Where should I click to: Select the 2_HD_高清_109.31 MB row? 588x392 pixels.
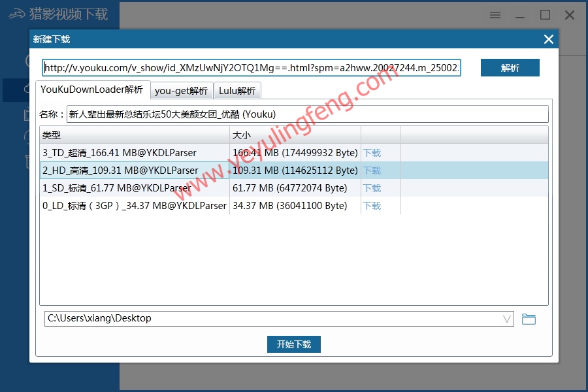pos(294,171)
